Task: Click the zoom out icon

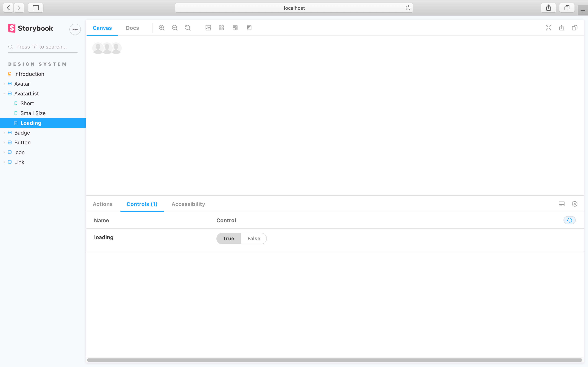Action: click(x=174, y=28)
